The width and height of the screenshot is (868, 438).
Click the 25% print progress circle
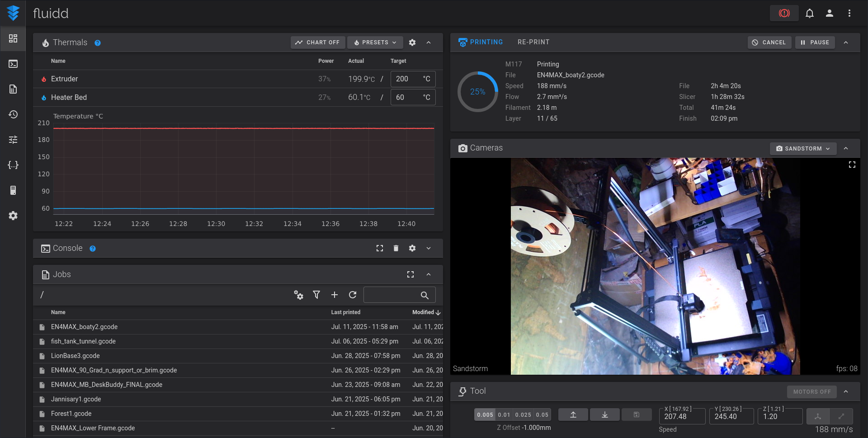(x=478, y=92)
